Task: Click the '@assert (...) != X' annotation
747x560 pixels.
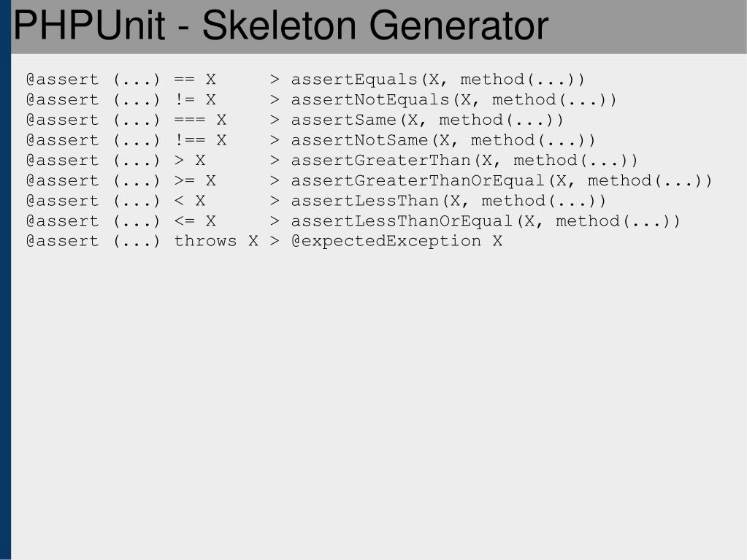Action: pos(121,100)
